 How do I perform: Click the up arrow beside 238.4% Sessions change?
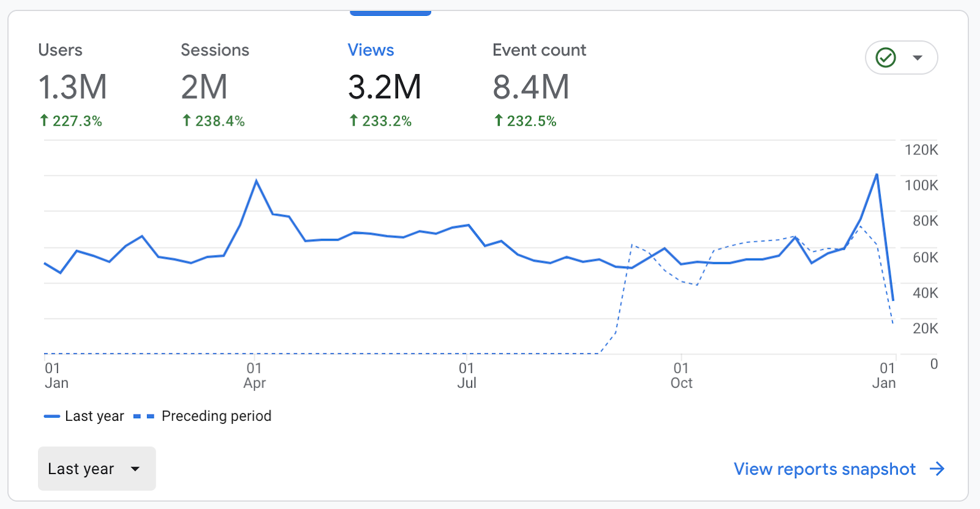pyautogui.click(x=187, y=121)
